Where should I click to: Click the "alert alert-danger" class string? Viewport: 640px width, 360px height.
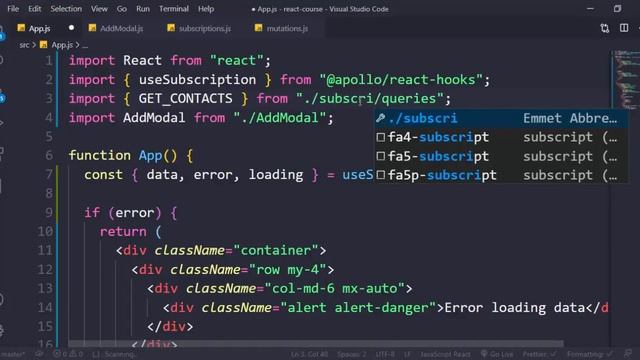(358, 308)
